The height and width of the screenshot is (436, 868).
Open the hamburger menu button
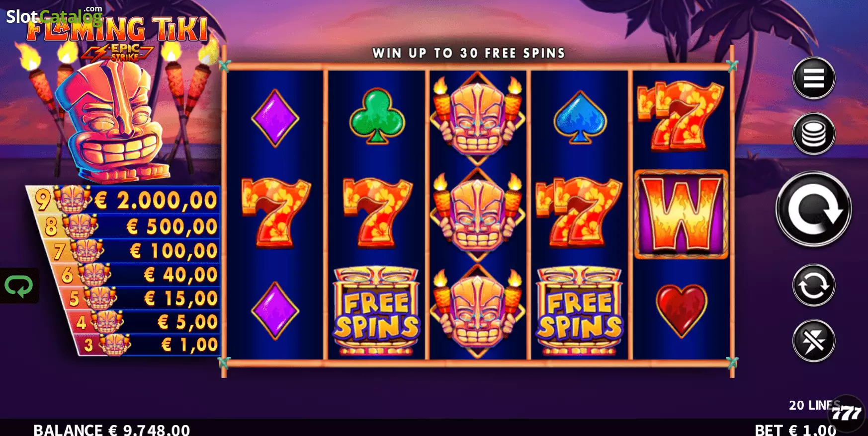click(x=813, y=78)
